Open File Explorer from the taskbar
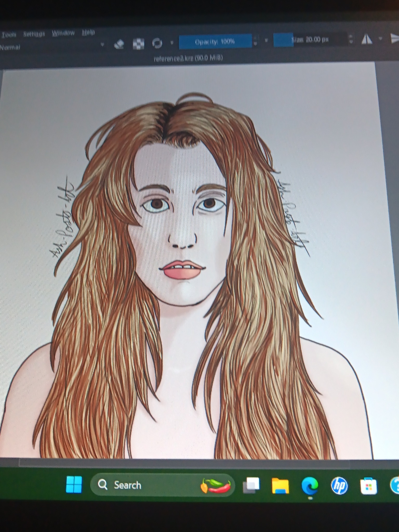 pyautogui.click(x=280, y=486)
